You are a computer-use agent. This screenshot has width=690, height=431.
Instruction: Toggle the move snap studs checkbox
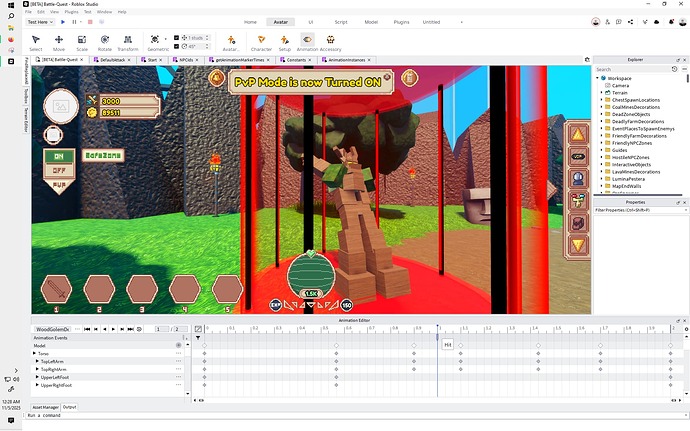pos(176,38)
